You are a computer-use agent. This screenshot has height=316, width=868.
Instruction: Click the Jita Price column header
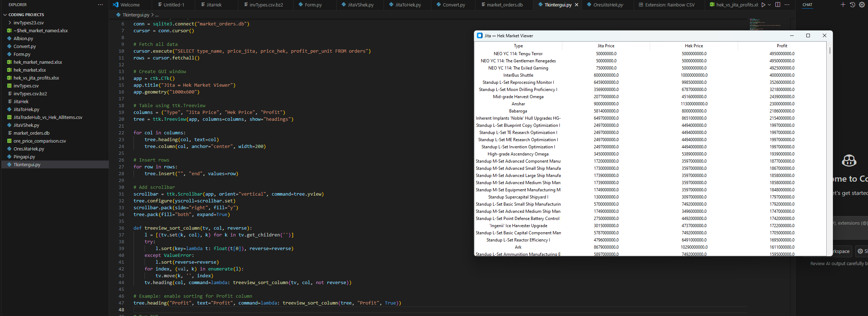[x=606, y=46]
